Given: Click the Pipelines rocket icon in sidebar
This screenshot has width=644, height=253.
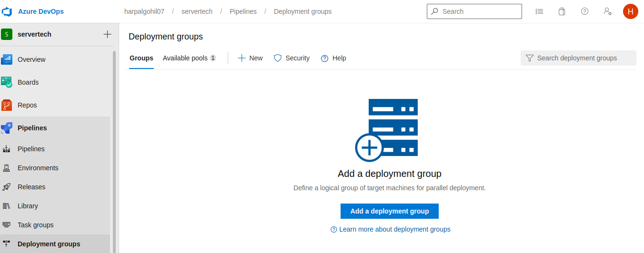Looking at the screenshot, I should point(7,128).
